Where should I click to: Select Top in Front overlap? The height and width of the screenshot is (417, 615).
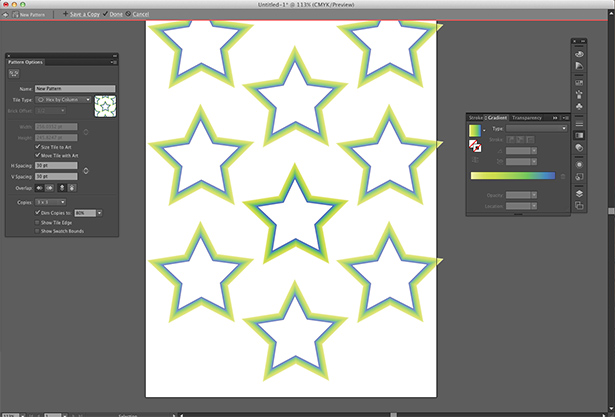pyautogui.click(x=62, y=188)
